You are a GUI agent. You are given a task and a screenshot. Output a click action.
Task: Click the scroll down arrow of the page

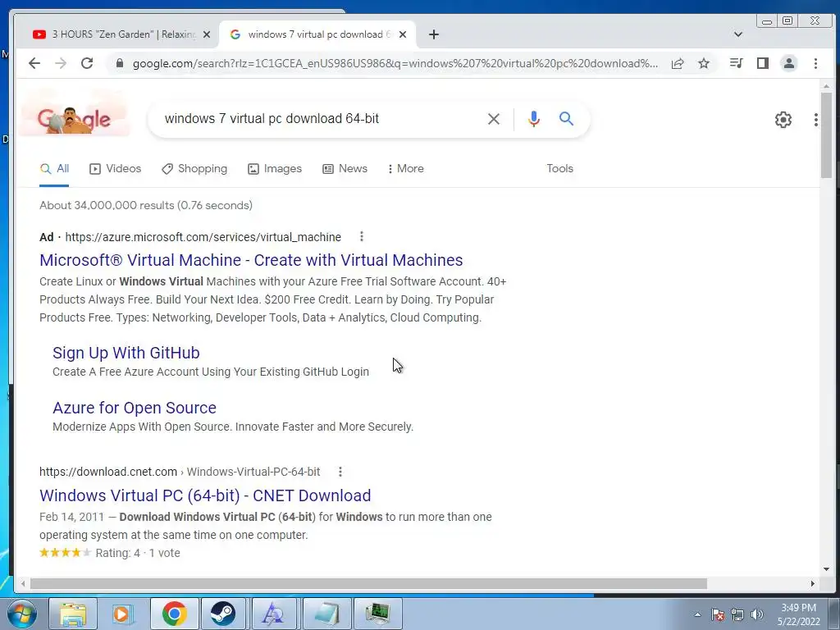(826, 569)
